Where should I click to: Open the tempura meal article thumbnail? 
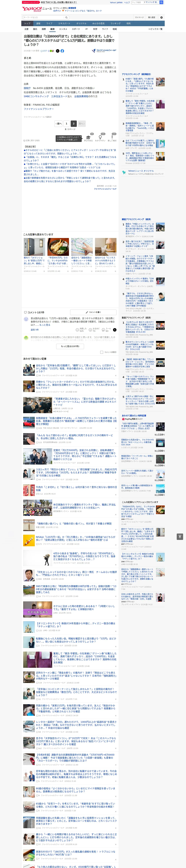[58, 247]
